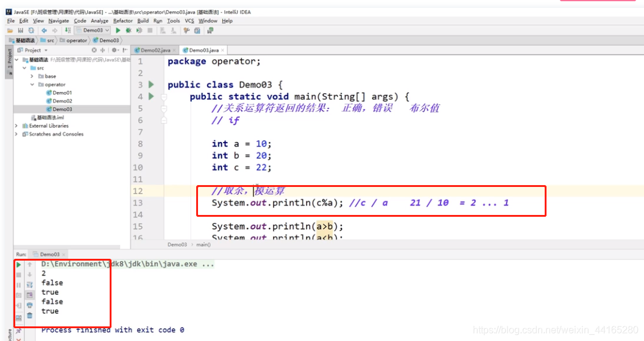Click the Back navigation arrow in toolbar
The width and height of the screenshot is (644, 341).
(44, 30)
